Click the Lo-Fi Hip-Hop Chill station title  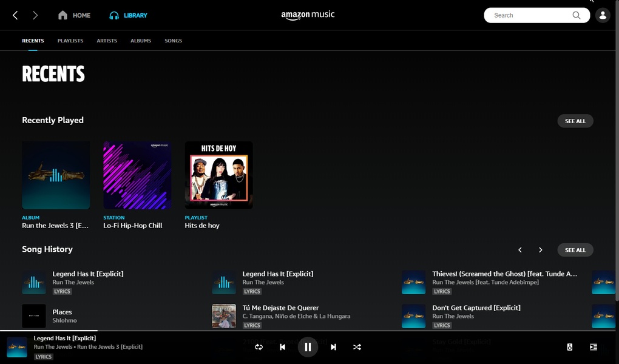[133, 226]
